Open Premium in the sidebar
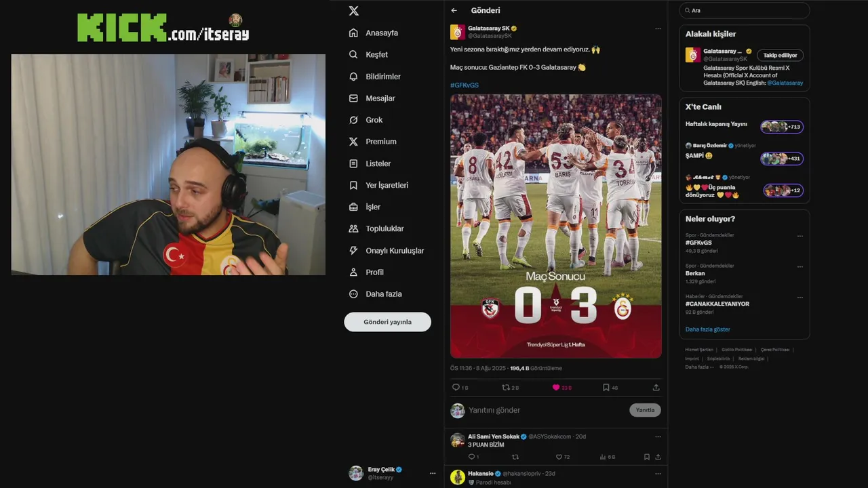868x488 pixels. [x=381, y=142]
